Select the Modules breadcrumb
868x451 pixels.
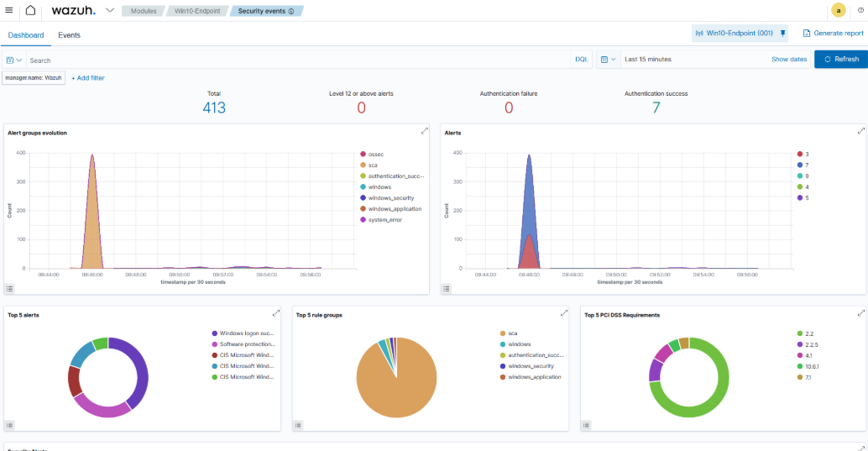(x=143, y=11)
